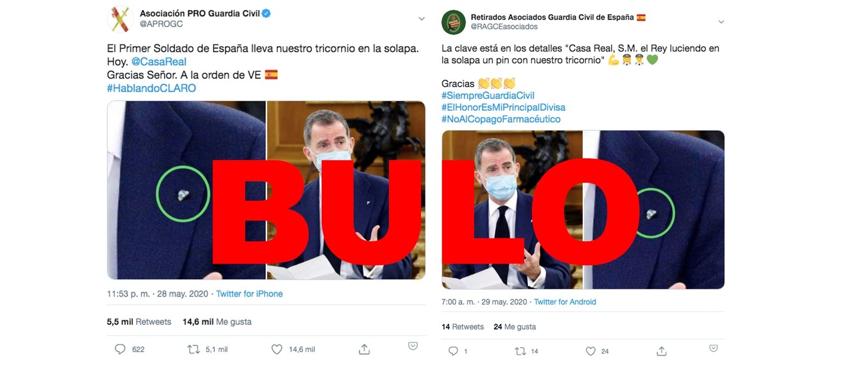Open the #NoAlCopagoFarmacéutico hashtag
868x366 pixels.
click(501, 119)
